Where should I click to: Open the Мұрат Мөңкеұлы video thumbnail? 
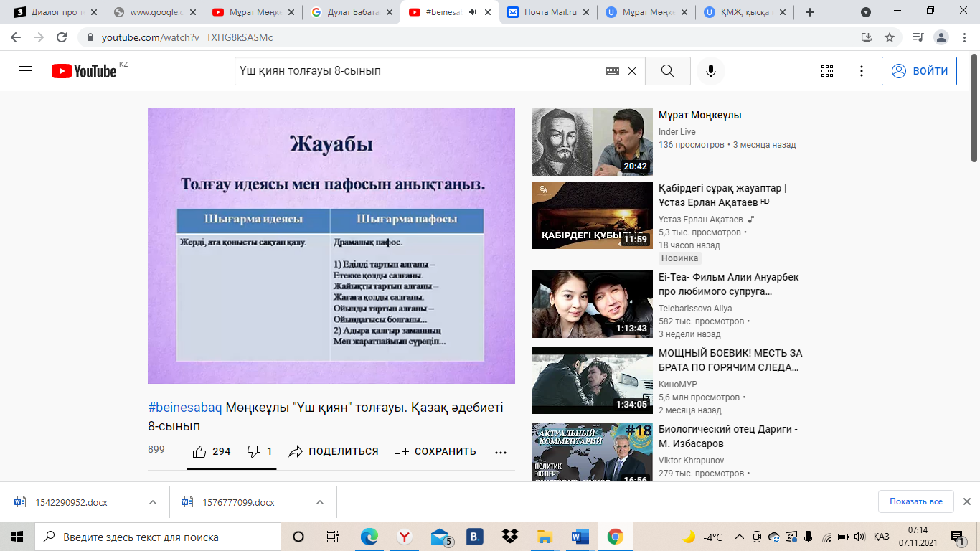coord(582,142)
